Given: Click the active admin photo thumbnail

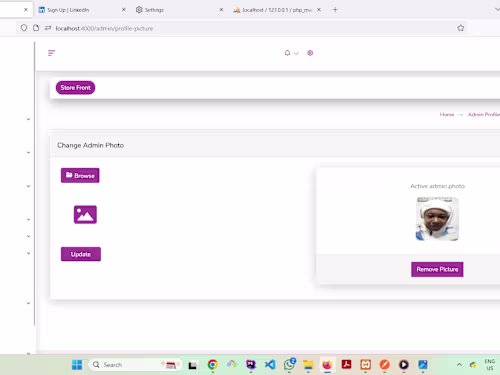Looking at the screenshot, I should click(437, 219).
